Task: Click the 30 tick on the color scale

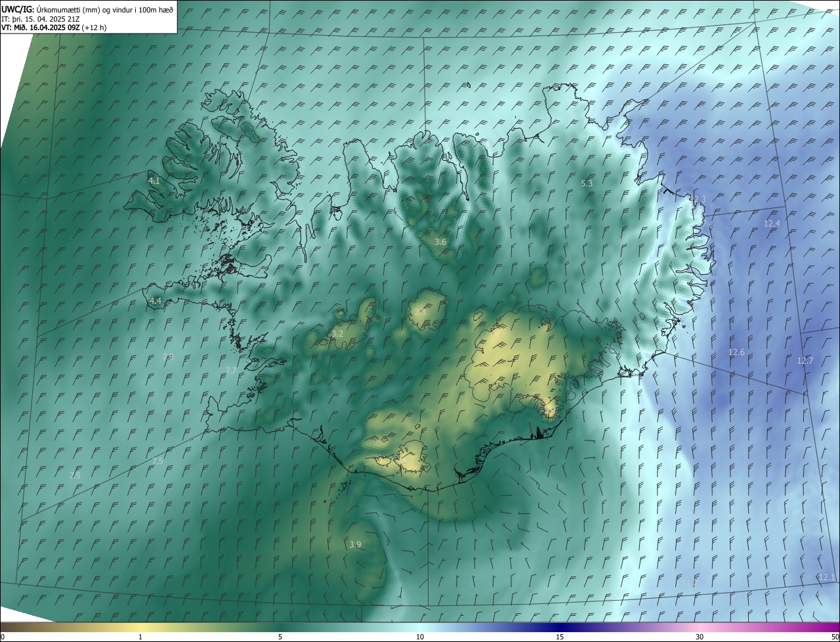Action: coord(700,637)
